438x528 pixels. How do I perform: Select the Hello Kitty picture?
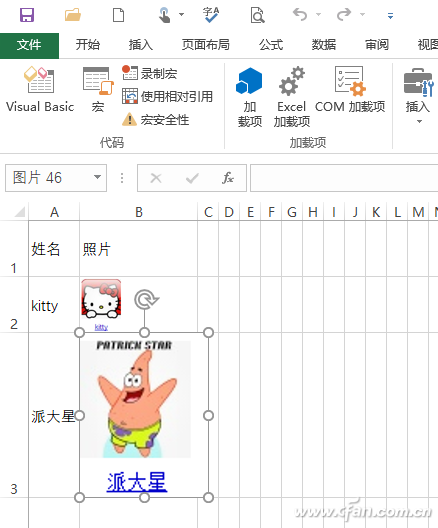[x=101, y=299]
